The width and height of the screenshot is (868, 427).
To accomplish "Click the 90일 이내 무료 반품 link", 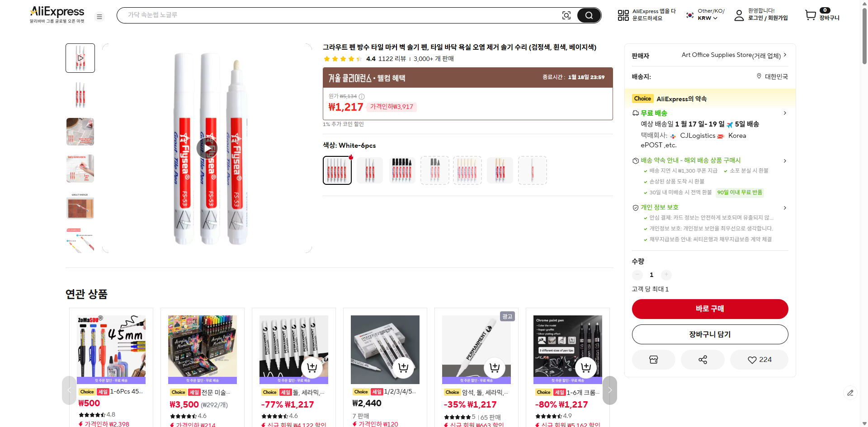I will [739, 192].
